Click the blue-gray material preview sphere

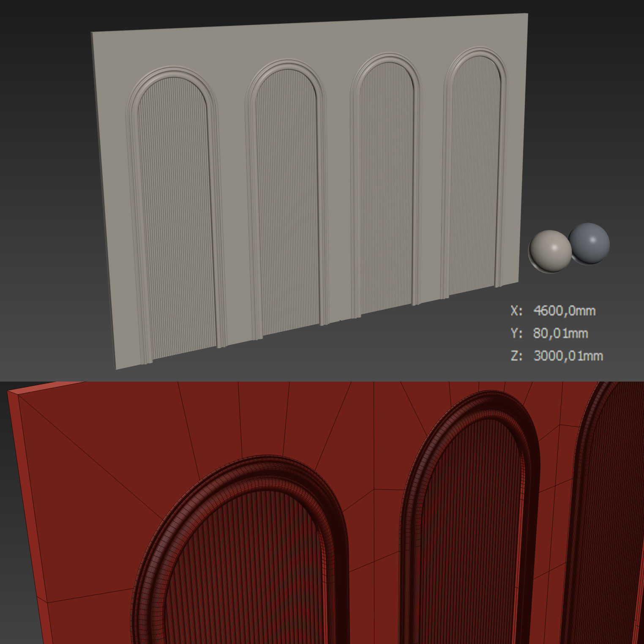(x=590, y=243)
